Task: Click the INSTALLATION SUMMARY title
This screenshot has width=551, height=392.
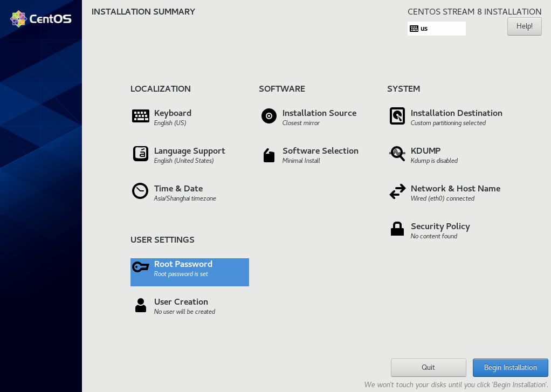Action: click(143, 12)
